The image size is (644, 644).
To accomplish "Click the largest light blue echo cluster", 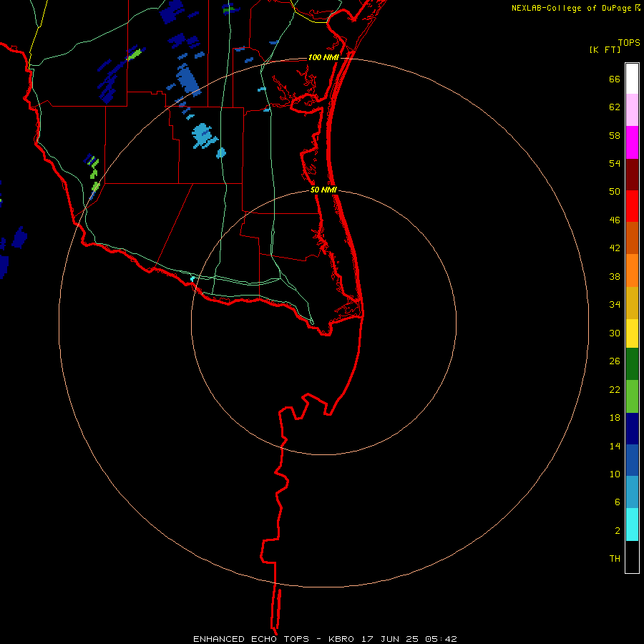I will click(204, 135).
